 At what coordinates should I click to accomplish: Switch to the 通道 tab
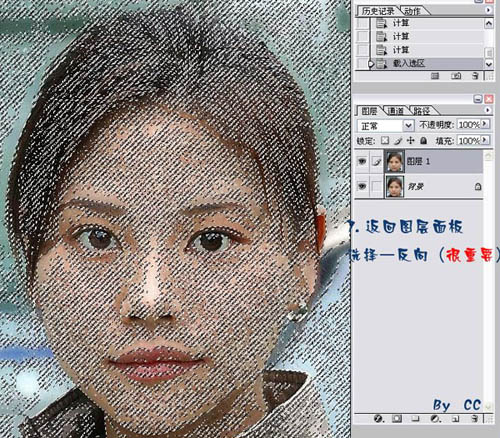click(x=396, y=111)
